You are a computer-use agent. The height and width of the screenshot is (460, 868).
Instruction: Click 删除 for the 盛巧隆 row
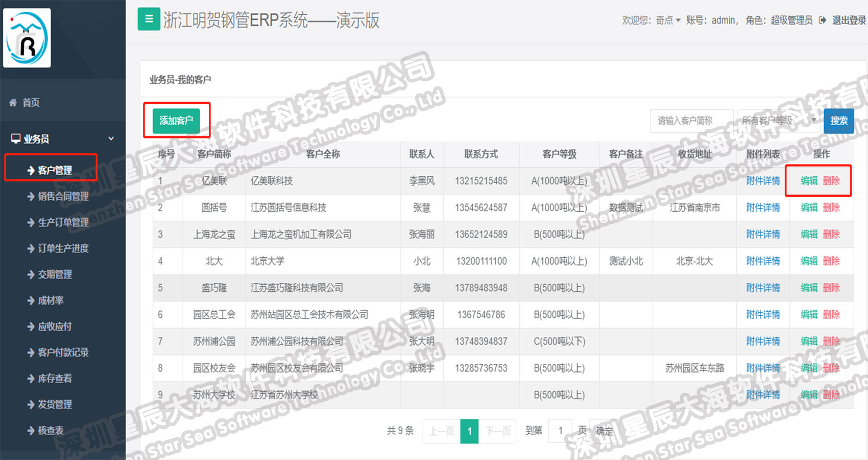831,288
